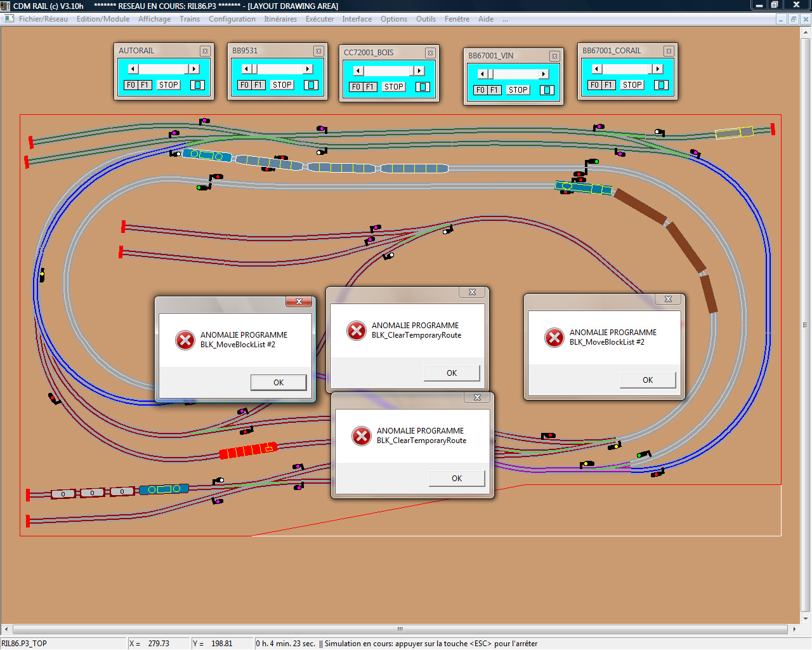Increase speed arrow on CC72001_BOIS throttle

pos(419,71)
